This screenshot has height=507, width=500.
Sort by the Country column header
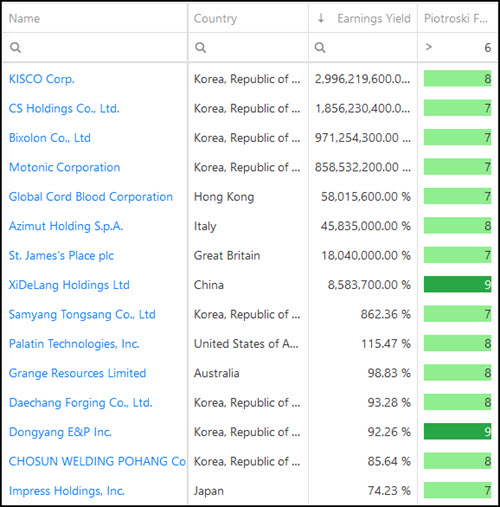pyautogui.click(x=215, y=18)
